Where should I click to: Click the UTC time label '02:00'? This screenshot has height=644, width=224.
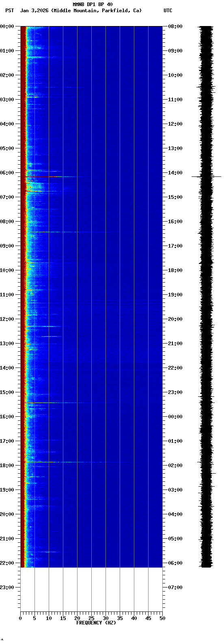tap(175, 466)
